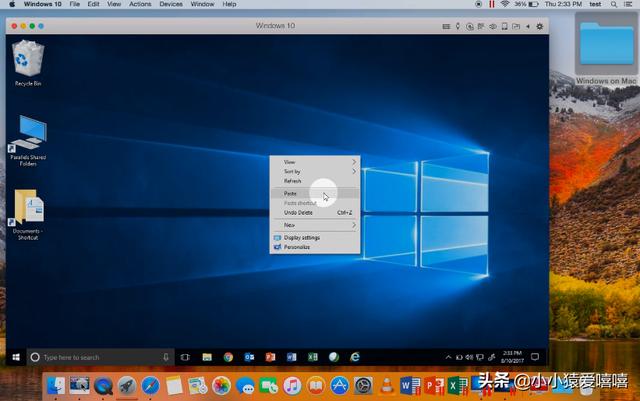Open the Recycle Bin desktop icon
Screen dimensions: 640x401
tap(28, 62)
